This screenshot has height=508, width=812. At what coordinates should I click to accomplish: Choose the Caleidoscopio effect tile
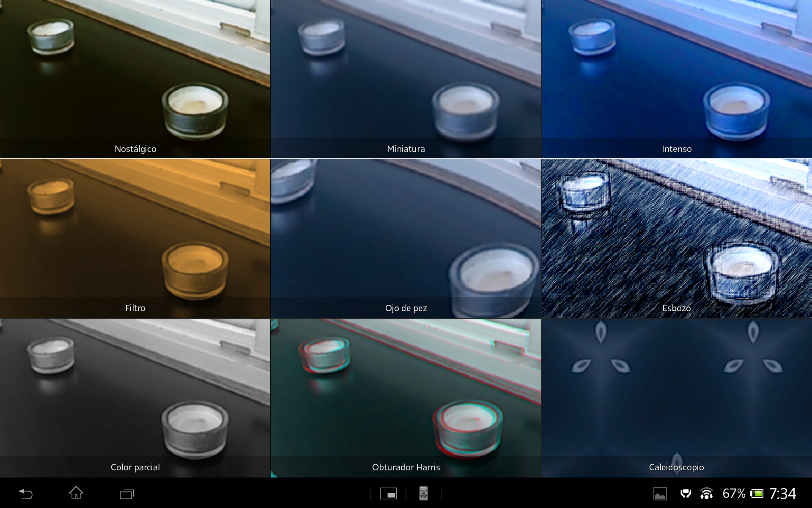(677, 398)
